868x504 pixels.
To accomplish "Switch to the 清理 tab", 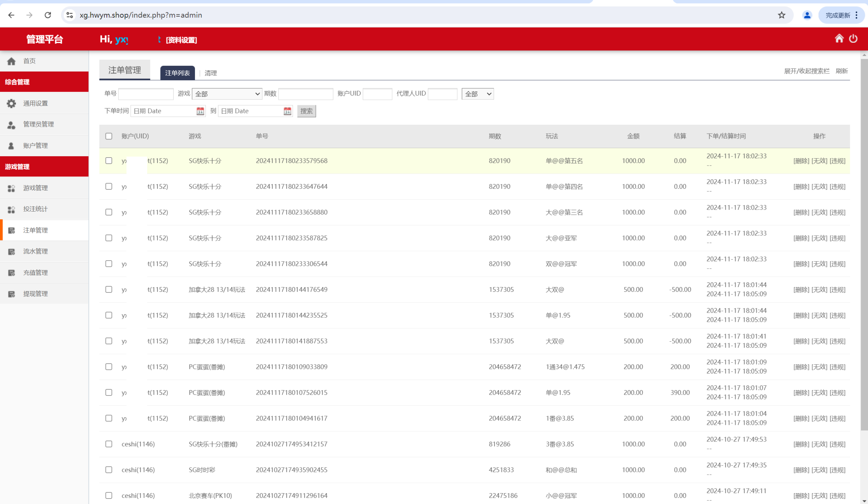I will click(210, 73).
